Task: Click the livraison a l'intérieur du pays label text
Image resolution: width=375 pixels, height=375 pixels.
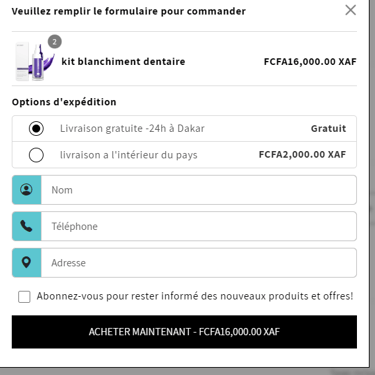Action: 129,155
